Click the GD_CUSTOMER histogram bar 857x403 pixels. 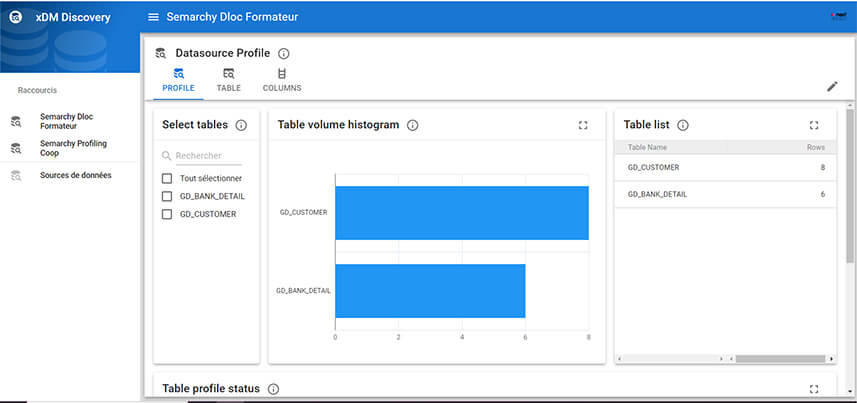tap(461, 213)
